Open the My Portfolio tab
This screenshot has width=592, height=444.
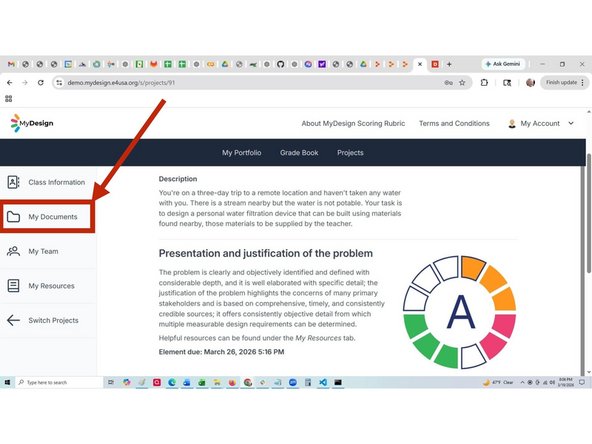(x=242, y=153)
